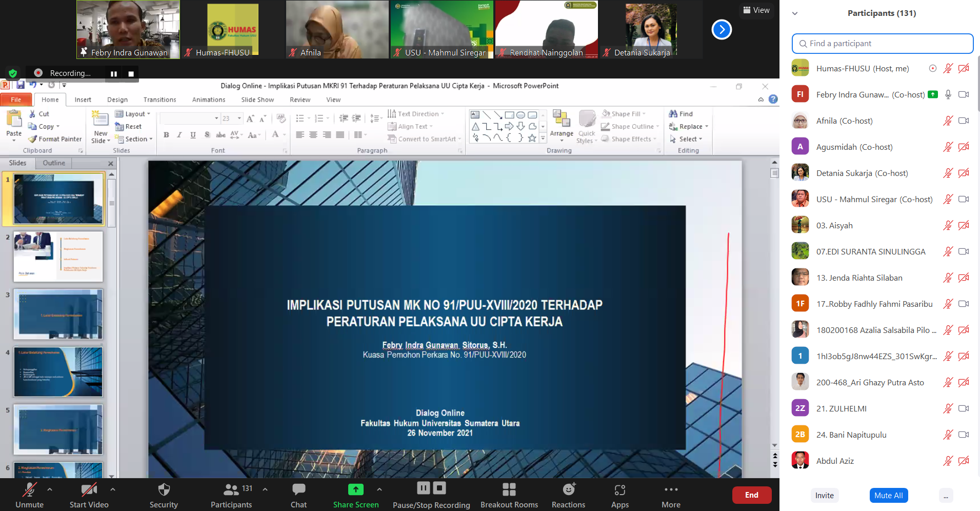The image size is (980, 511).
Task: Click the Paste clipboard icon
Action: [14, 119]
